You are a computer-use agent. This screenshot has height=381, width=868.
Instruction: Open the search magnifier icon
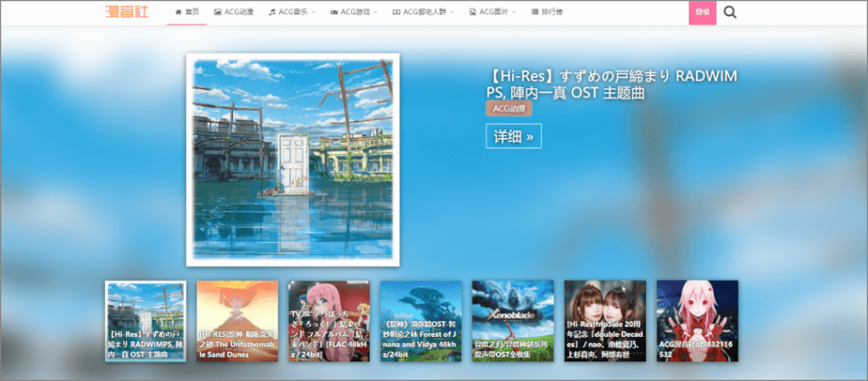click(730, 12)
